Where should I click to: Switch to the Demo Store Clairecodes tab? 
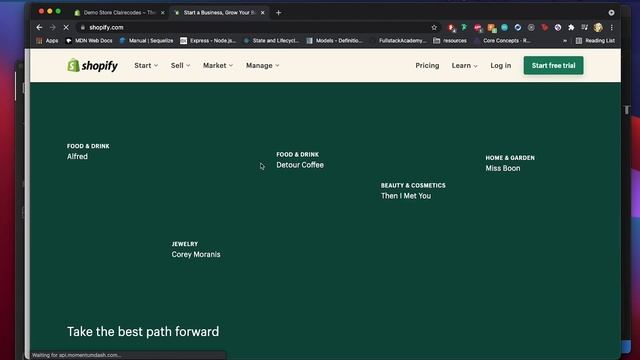[119, 13]
